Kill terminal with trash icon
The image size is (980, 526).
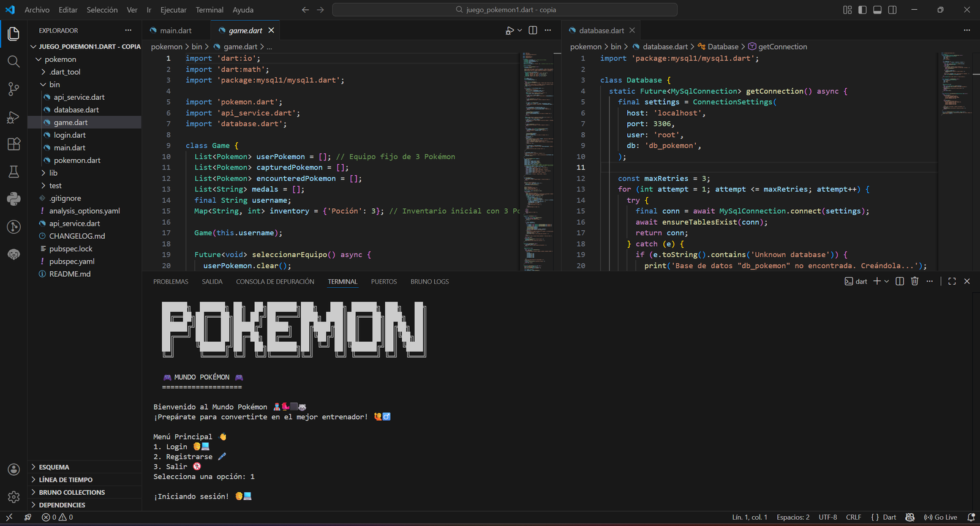coord(914,281)
